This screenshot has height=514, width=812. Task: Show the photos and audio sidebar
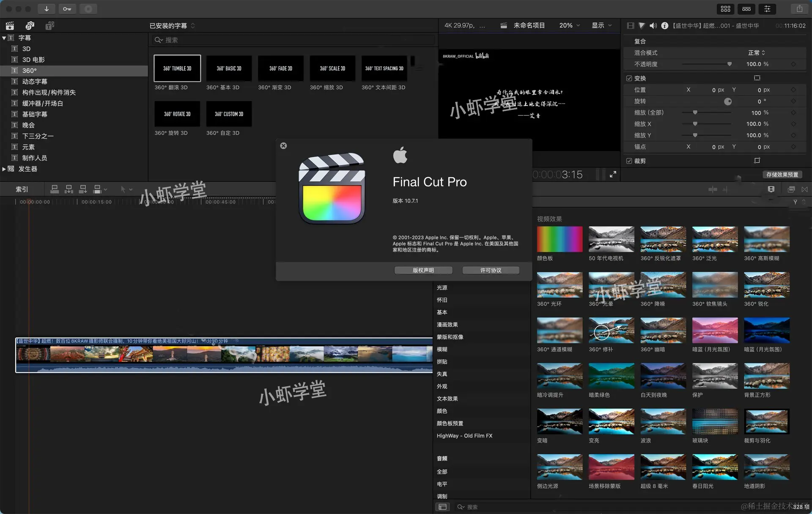[30, 25]
